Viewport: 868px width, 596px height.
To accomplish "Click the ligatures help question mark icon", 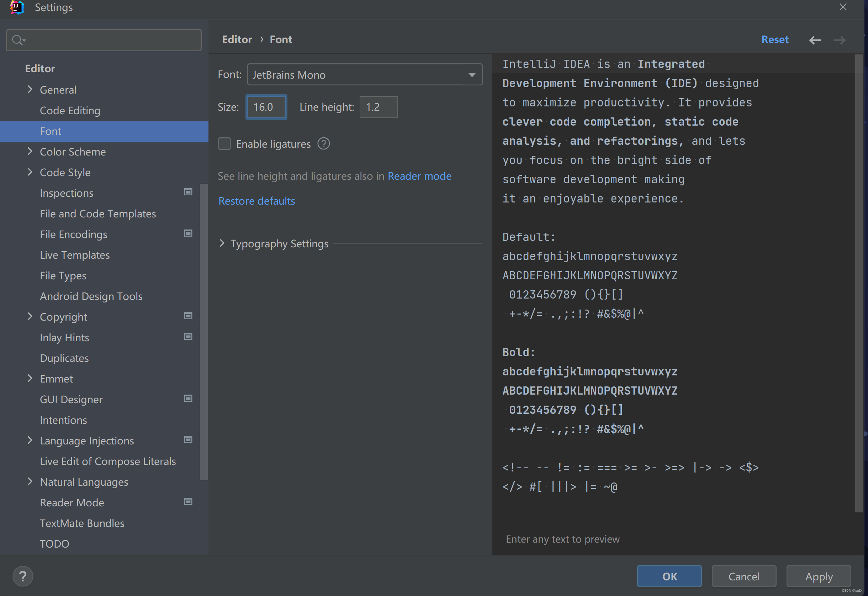I will (323, 144).
